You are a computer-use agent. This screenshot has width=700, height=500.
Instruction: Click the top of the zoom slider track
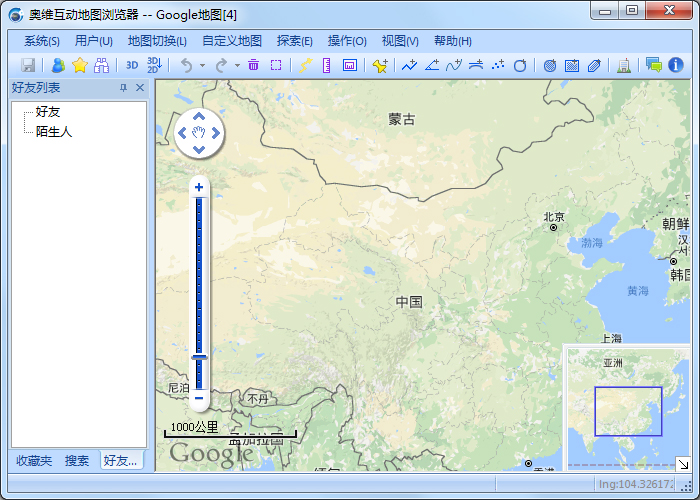pos(199,201)
